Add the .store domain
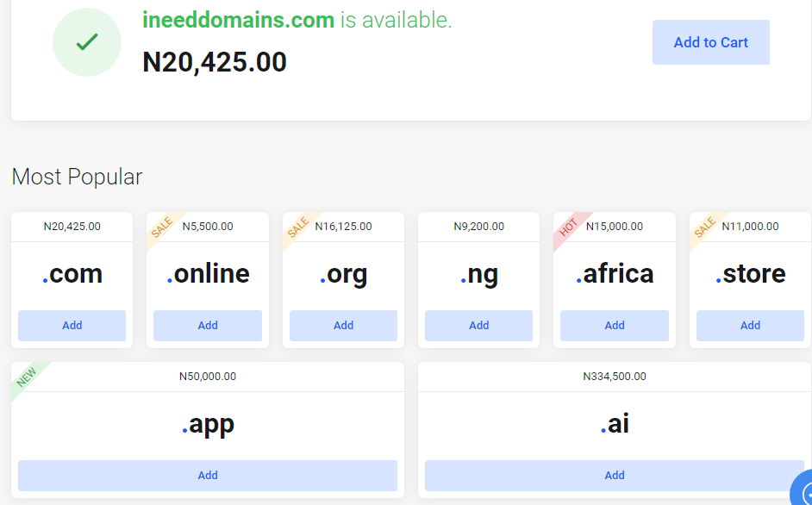The width and height of the screenshot is (812, 505). click(750, 326)
